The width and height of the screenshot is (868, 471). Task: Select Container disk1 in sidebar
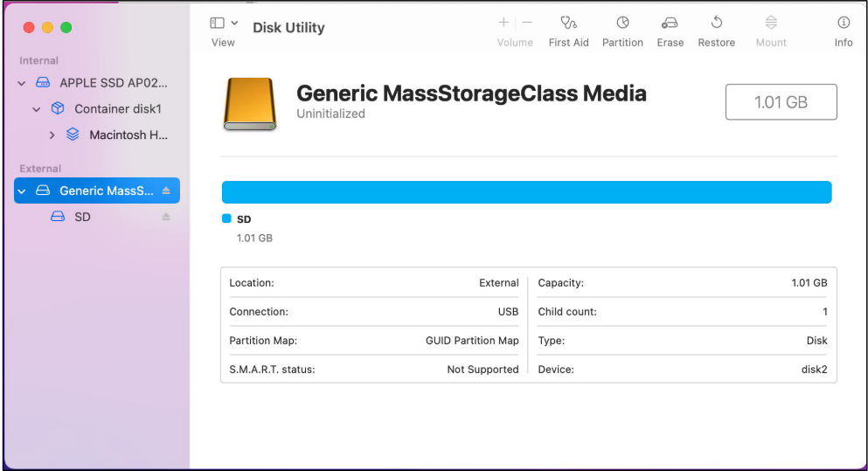pyautogui.click(x=97, y=109)
